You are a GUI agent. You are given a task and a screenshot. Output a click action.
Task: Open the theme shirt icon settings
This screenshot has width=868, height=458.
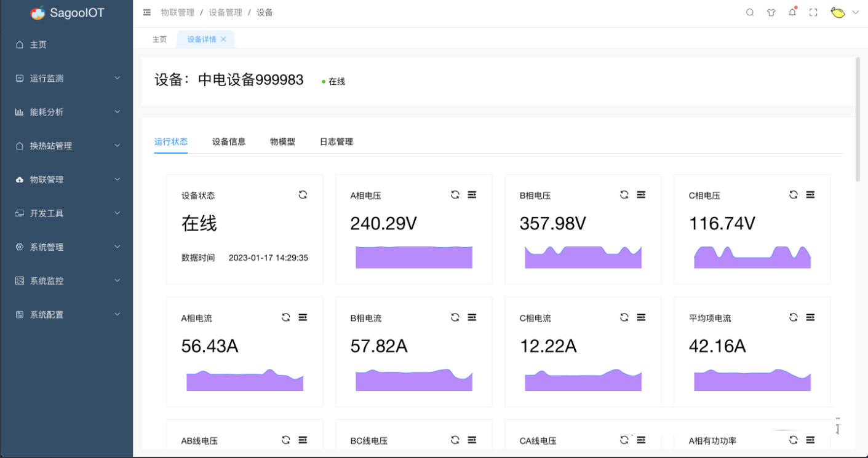pos(771,12)
